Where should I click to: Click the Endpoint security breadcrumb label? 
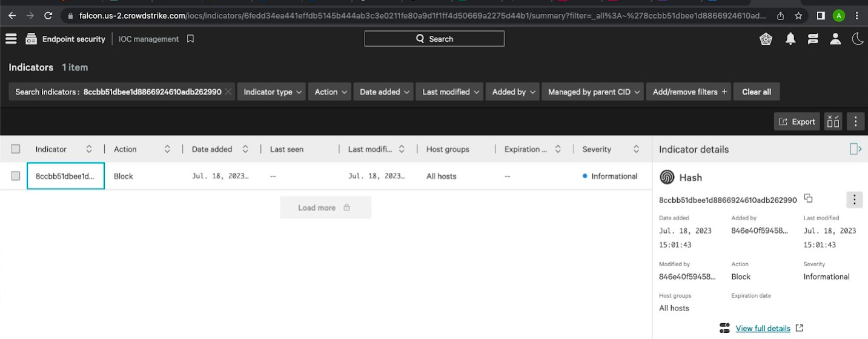(74, 39)
